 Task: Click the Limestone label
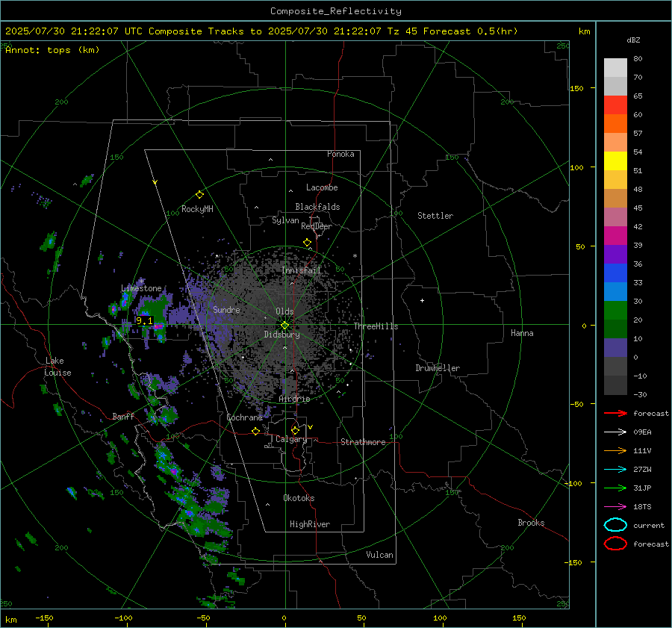tap(141, 288)
